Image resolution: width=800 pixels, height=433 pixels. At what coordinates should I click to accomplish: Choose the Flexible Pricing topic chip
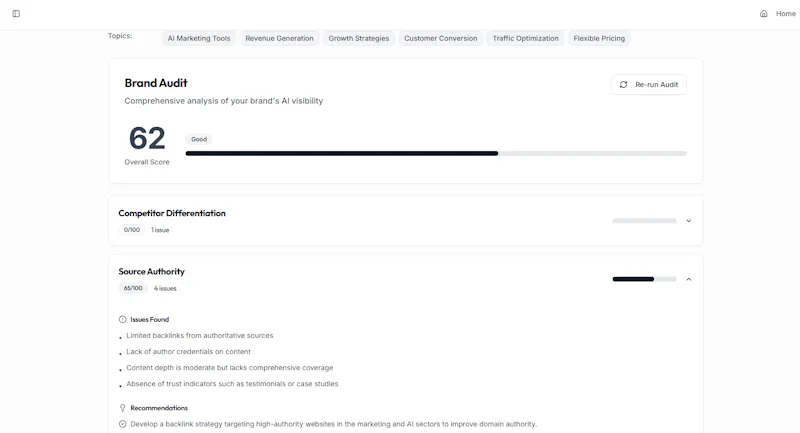click(x=599, y=38)
